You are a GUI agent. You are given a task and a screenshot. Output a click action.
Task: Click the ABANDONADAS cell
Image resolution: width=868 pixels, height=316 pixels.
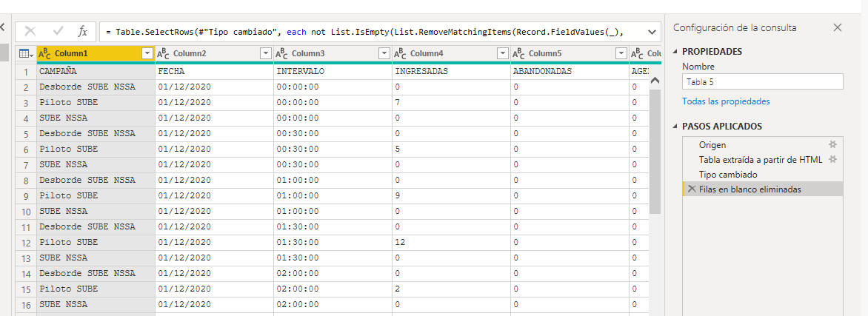pyautogui.click(x=570, y=71)
